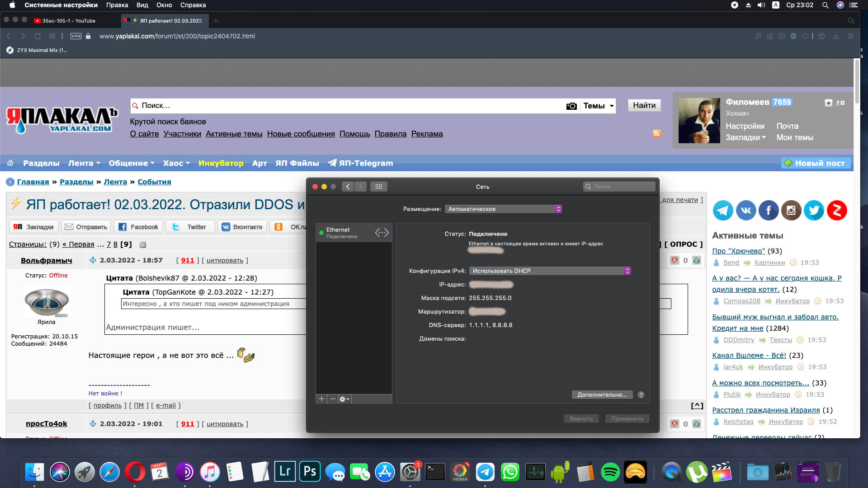Click the Поиск field in Network window
Viewport: 868px width, 488px height.
point(619,187)
